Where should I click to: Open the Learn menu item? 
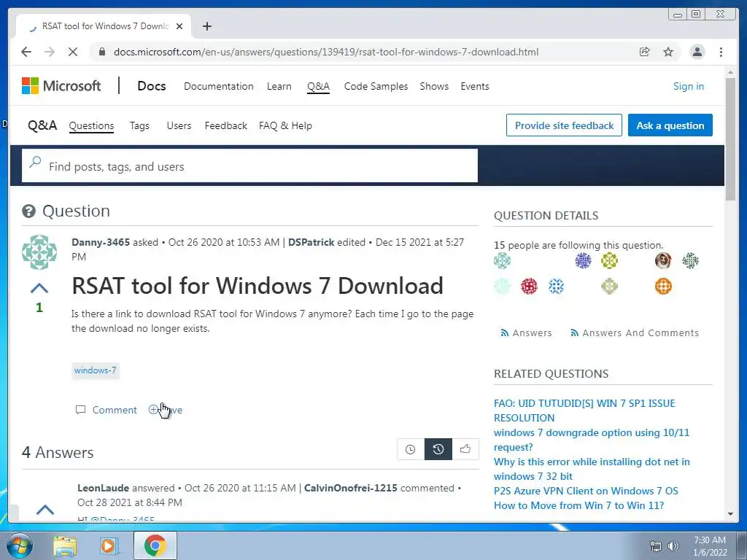pyautogui.click(x=279, y=86)
